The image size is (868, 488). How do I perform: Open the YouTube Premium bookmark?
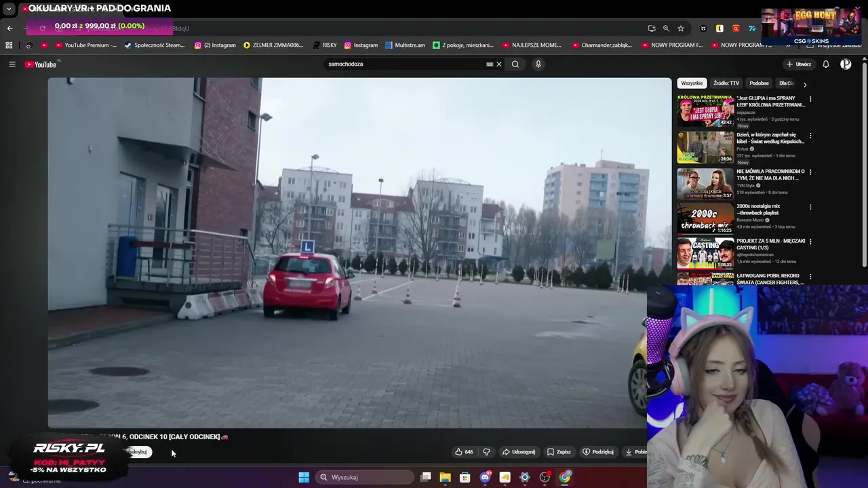pos(85,45)
